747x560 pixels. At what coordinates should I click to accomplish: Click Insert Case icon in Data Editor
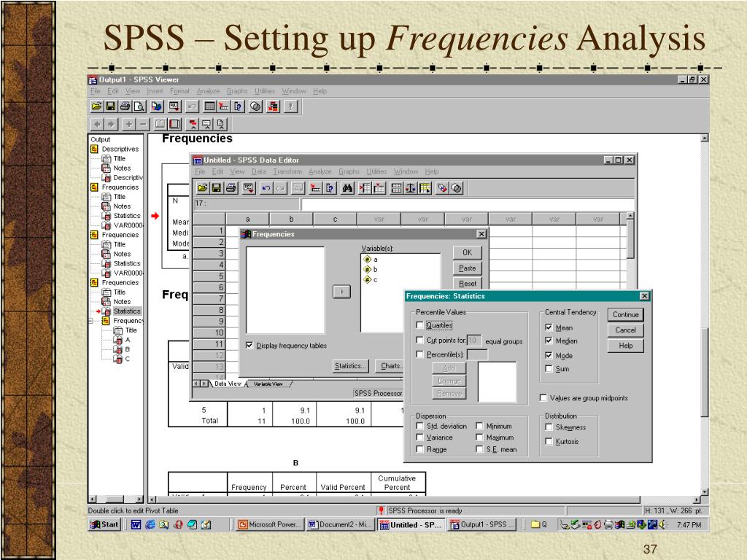(x=365, y=188)
